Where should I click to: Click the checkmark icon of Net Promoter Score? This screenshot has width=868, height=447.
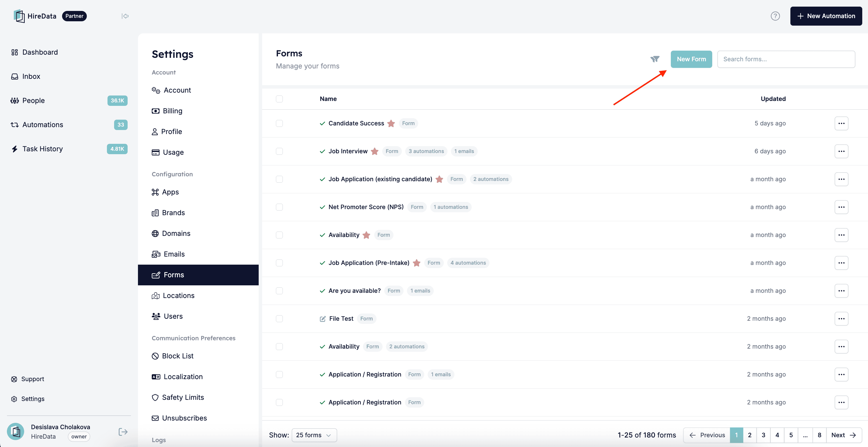pyautogui.click(x=322, y=207)
